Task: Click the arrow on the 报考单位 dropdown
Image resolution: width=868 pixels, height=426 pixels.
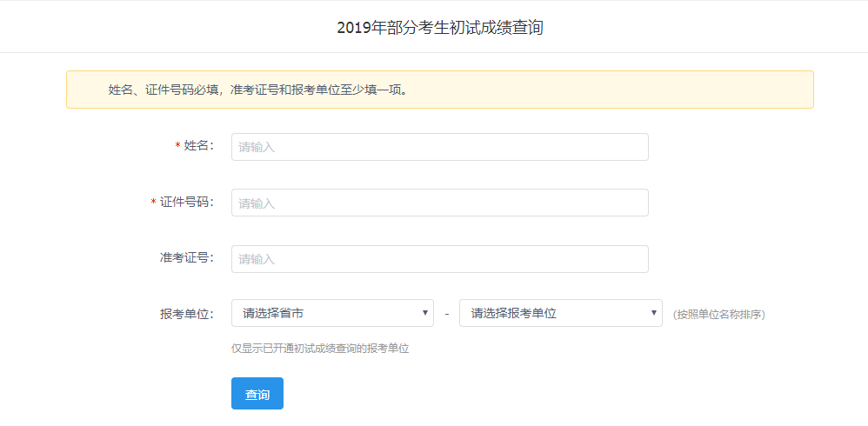Action: click(x=654, y=313)
